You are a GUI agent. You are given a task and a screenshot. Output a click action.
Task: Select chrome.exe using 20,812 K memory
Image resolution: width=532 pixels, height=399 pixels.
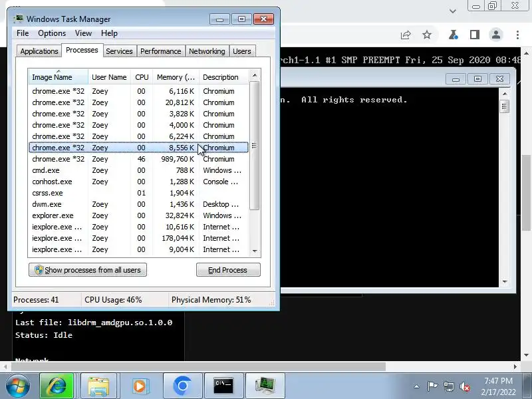pyautogui.click(x=139, y=102)
